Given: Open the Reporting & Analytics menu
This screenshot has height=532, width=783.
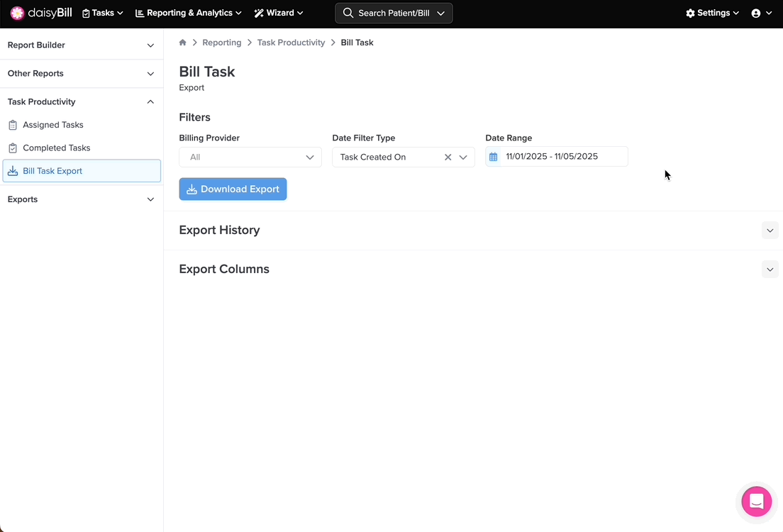Looking at the screenshot, I should click(x=188, y=13).
